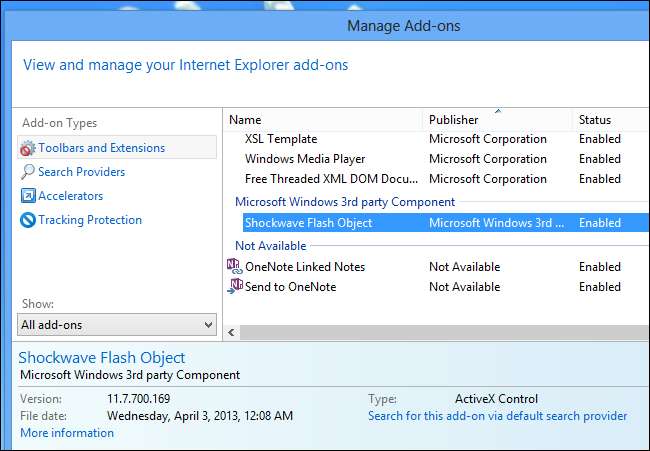Click the Accelerators icon
This screenshot has width=650, height=451.
(28, 196)
